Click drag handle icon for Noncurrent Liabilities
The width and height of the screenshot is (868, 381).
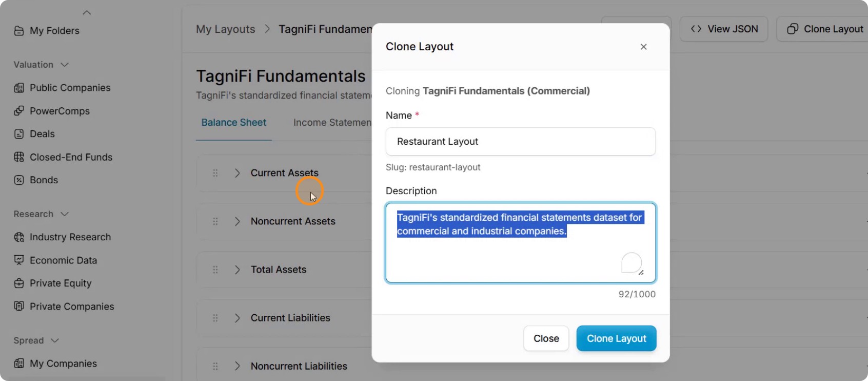(x=215, y=366)
